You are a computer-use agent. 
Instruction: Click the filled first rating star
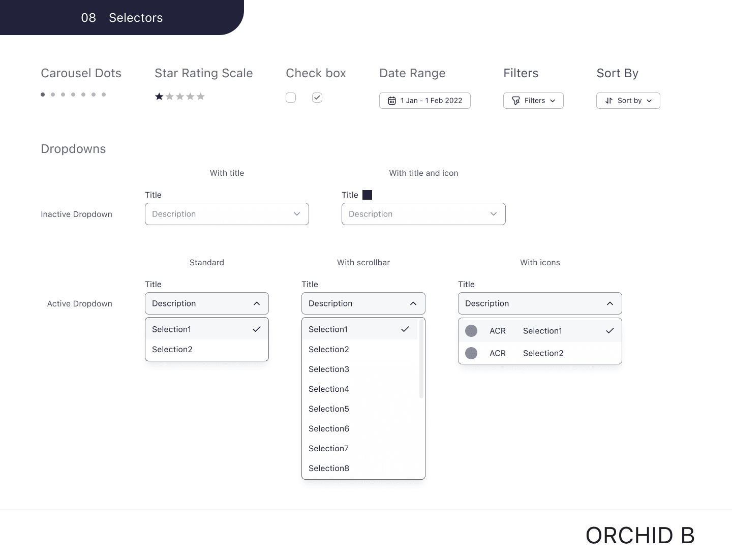point(159,97)
